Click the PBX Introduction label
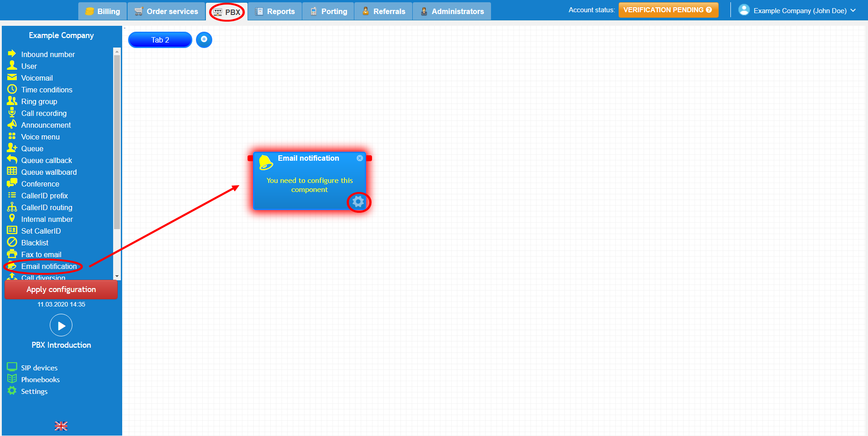The image size is (868, 436). 61,345
